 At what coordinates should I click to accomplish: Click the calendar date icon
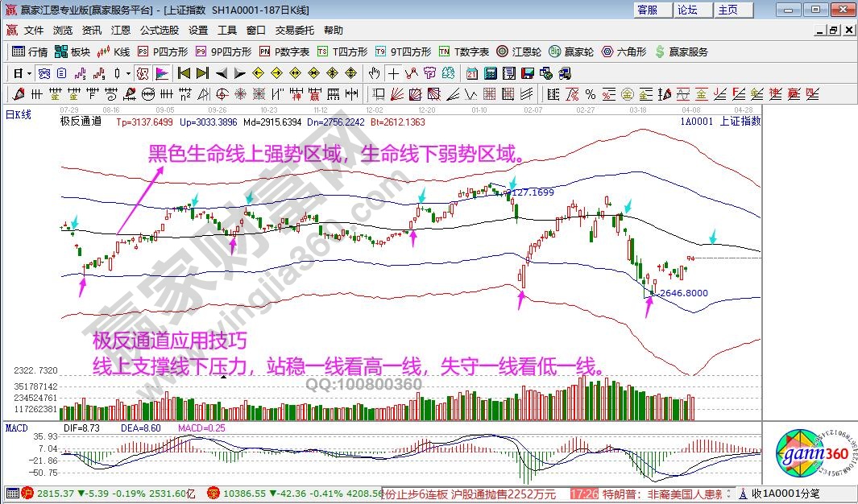point(471,73)
